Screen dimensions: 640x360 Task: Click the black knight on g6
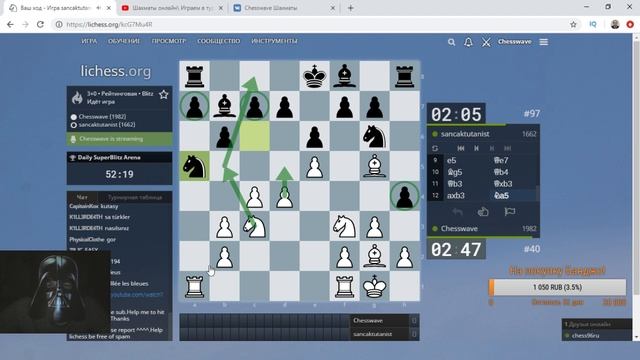click(374, 136)
